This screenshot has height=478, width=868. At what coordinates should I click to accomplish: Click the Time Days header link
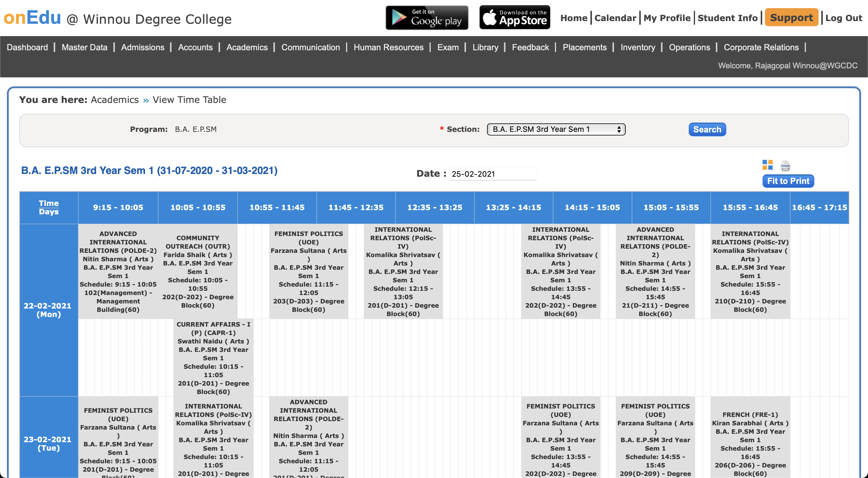coord(49,207)
